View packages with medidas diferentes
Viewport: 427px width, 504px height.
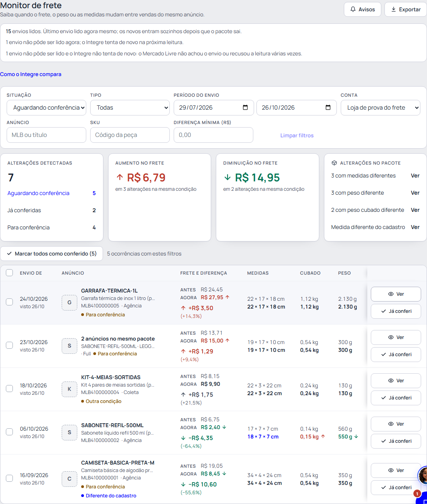tap(415, 176)
